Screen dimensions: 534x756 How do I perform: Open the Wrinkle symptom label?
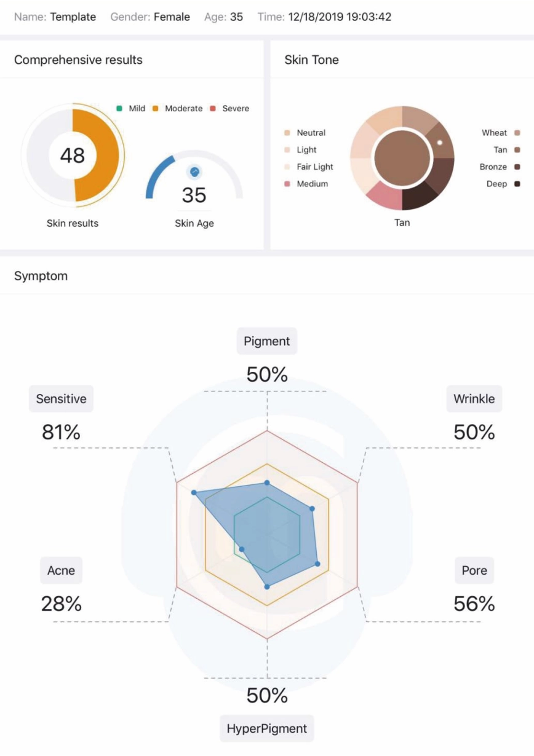coord(474,399)
